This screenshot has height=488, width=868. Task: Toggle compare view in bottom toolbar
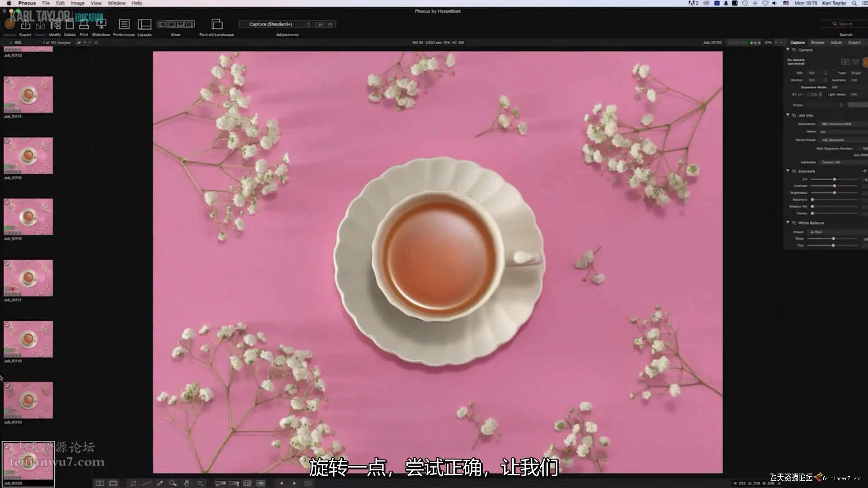[99, 483]
